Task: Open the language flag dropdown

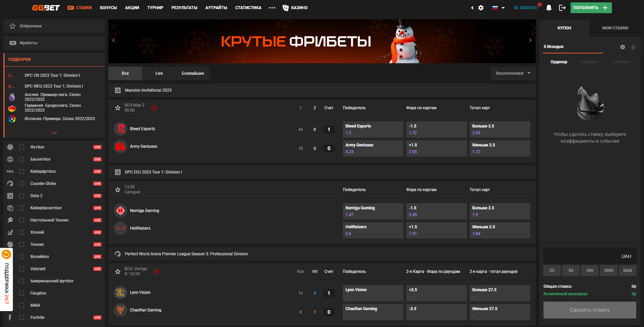Action: click(x=498, y=8)
